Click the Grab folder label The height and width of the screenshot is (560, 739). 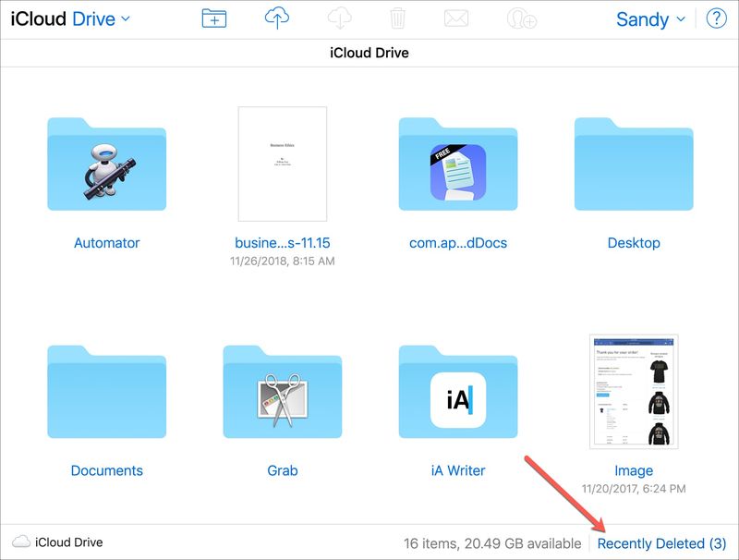283,470
